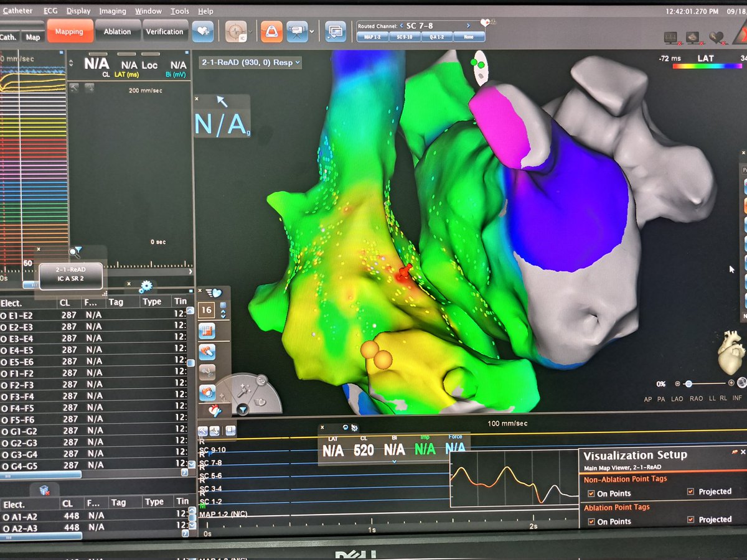Screen dimensions: 747x560
Task: Open dropdown arrow next to compass icon
Action: (x=251, y=31)
